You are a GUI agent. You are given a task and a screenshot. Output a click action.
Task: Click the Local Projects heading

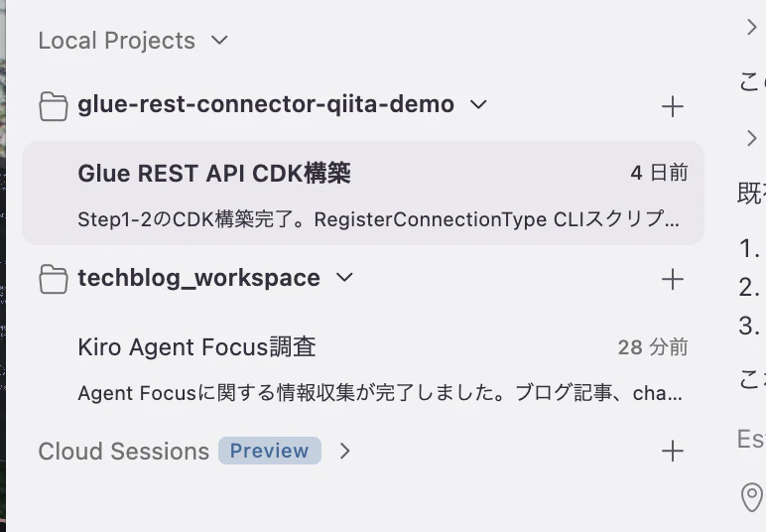click(117, 41)
